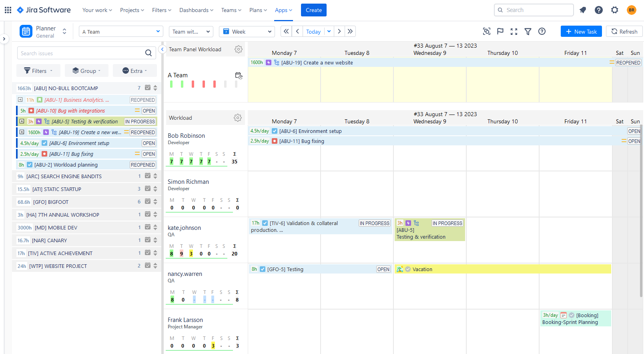Open the funnel filter icon in planner toolbar

(528, 31)
